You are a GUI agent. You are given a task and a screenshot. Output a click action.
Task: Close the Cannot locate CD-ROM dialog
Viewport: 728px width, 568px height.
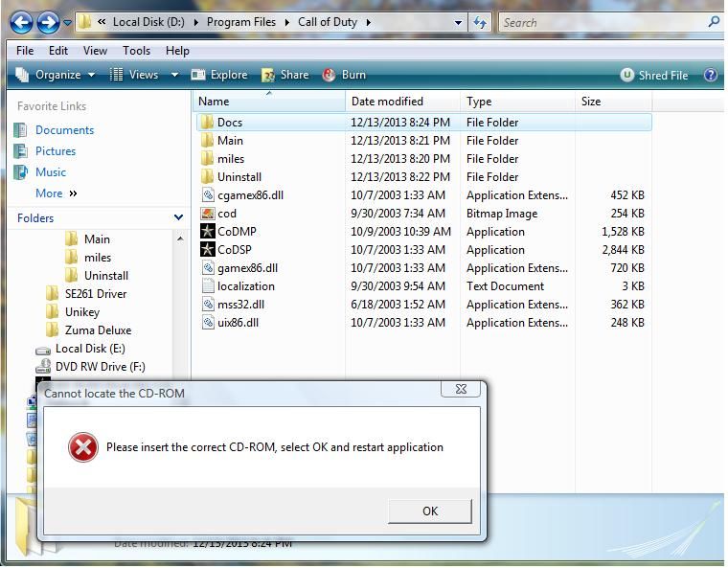(461, 389)
